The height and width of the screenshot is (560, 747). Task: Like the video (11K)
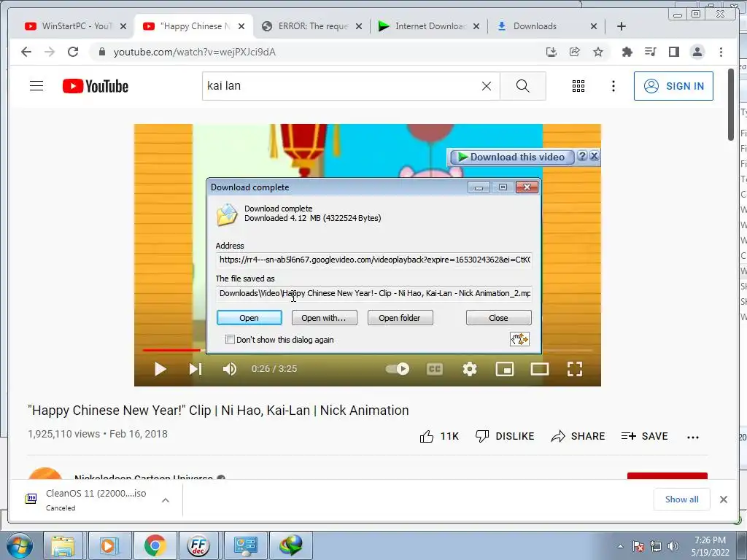pos(438,436)
